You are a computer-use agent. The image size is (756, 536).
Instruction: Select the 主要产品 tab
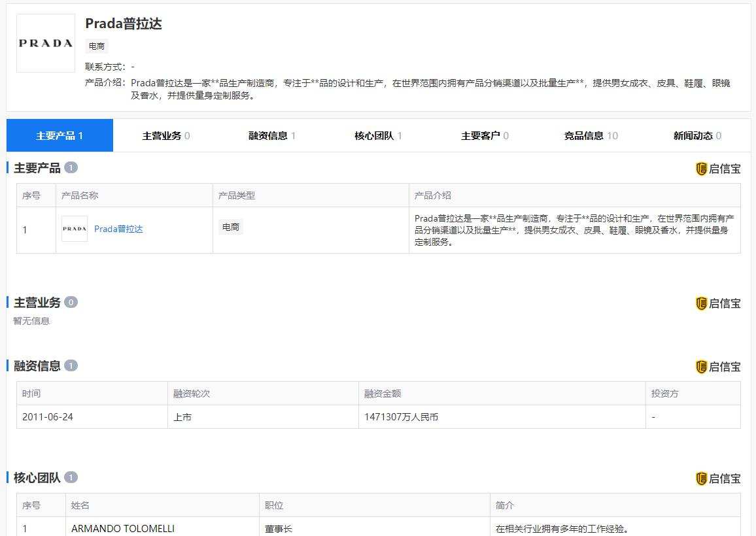pos(60,136)
